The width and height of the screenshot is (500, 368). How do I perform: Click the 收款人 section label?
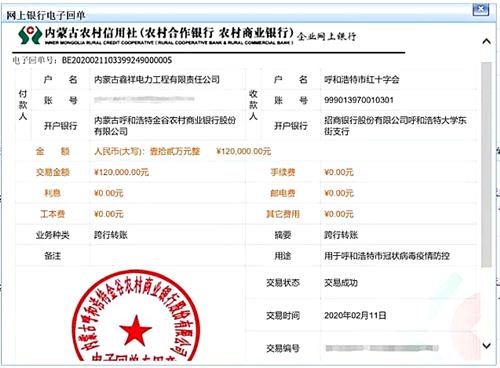pyautogui.click(x=253, y=105)
